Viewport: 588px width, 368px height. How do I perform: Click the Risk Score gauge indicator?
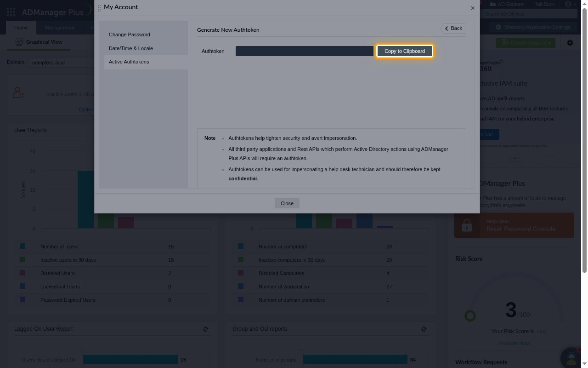[x=470, y=316]
